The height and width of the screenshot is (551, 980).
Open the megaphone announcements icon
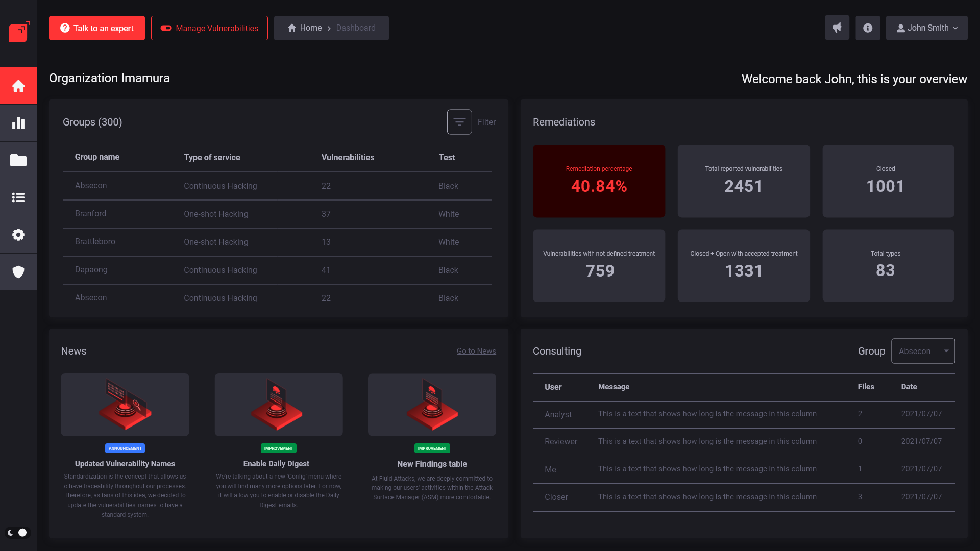(837, 28)
